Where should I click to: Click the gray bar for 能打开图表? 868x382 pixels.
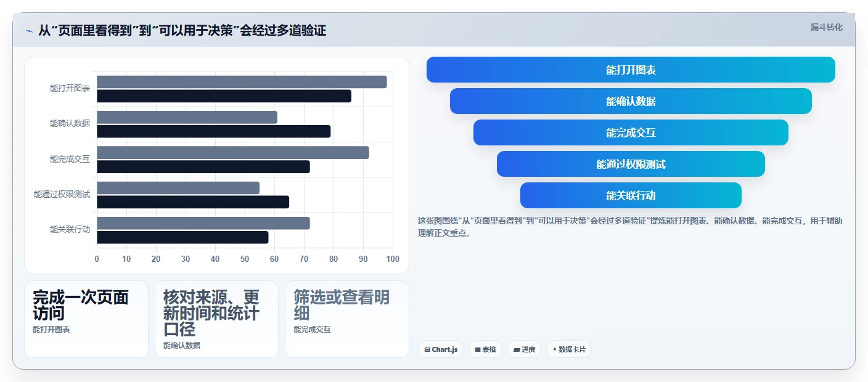click(x=242, y=82)
